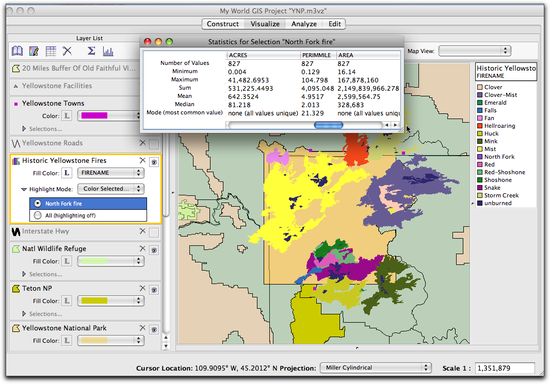
Task: Click the magenta Yellowstone Towns color swatch
Action: click(x=94, y=115)
